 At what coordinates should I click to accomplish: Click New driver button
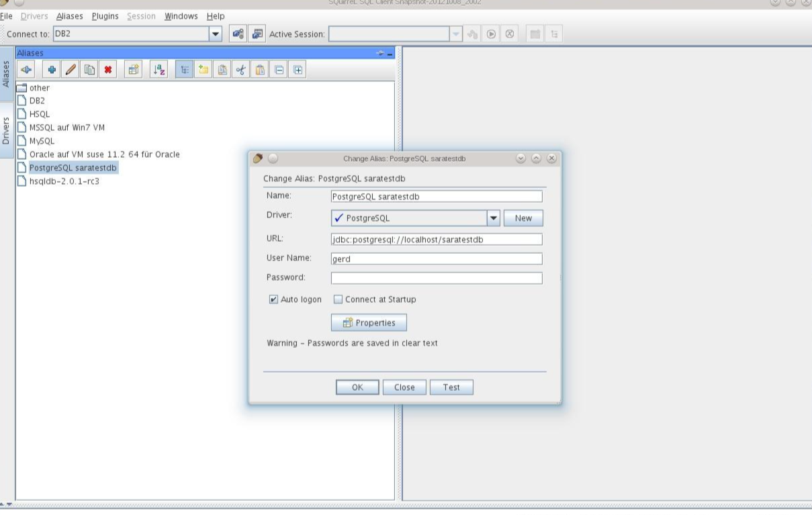pos(523,218)
